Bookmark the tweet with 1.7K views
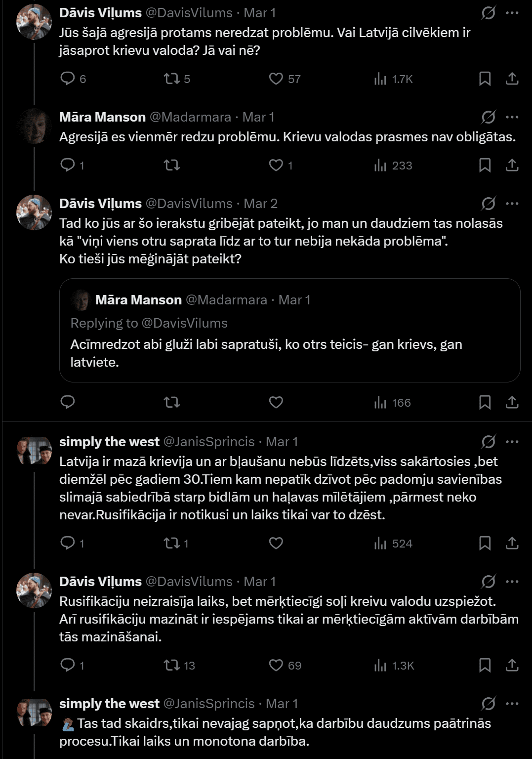Viewport: 532px width, 759px height. [485, 79]
